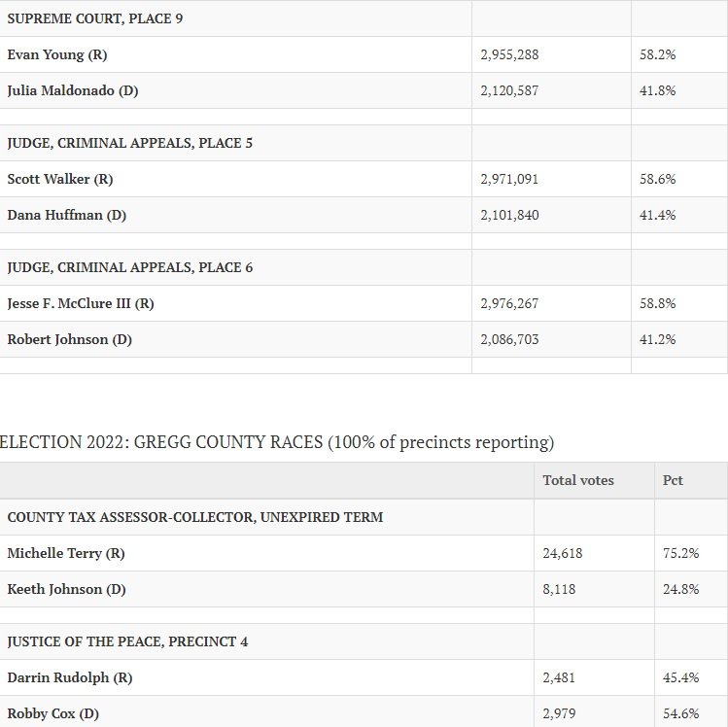This screenshot has width=728, height=727.
Task: Select Justice of the Peace, Precinct 4 heading
Action: pyautogui.click(x=127, y=641)
